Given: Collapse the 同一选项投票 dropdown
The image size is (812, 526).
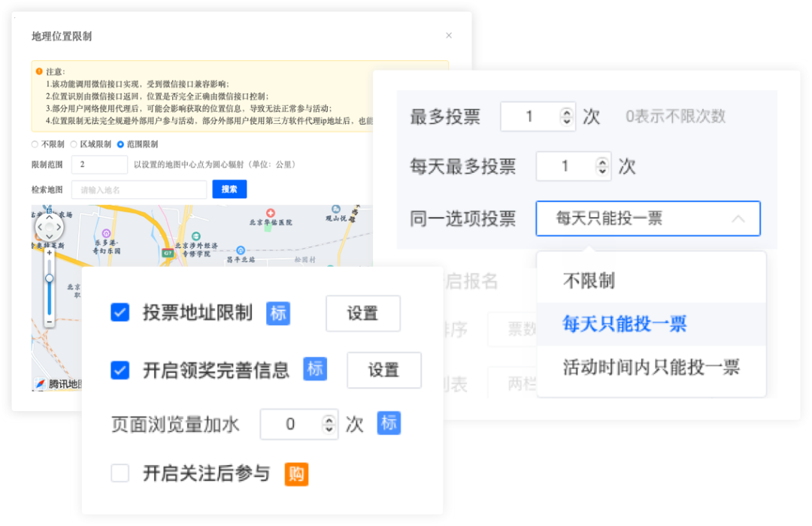Looking at the screenshot, I should (x=648, y=219).
